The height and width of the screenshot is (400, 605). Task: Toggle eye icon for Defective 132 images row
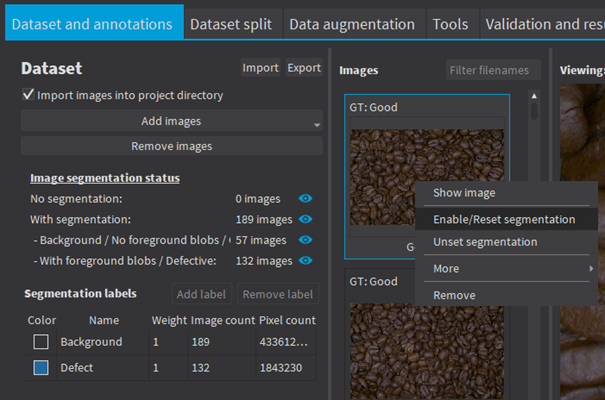[305, 261]
